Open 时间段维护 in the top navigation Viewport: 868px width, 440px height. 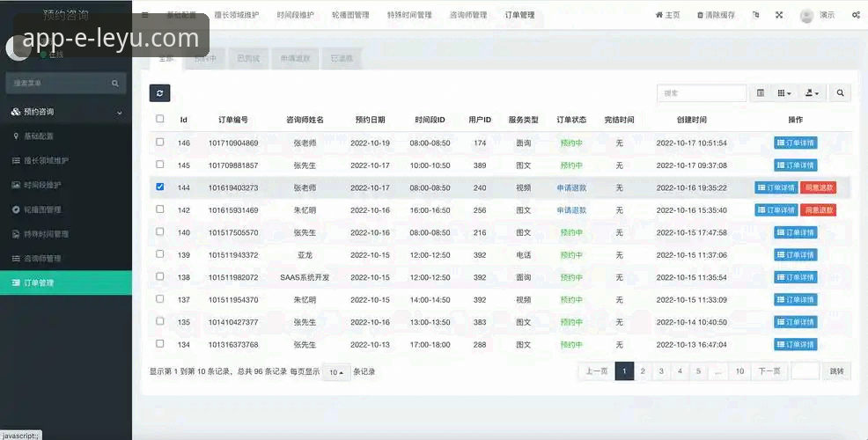pyautogui.click(x=295, y=15)
